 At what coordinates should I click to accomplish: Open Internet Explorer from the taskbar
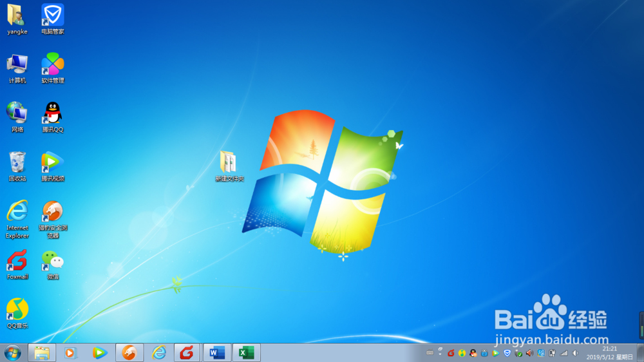(x=158, y=353)
